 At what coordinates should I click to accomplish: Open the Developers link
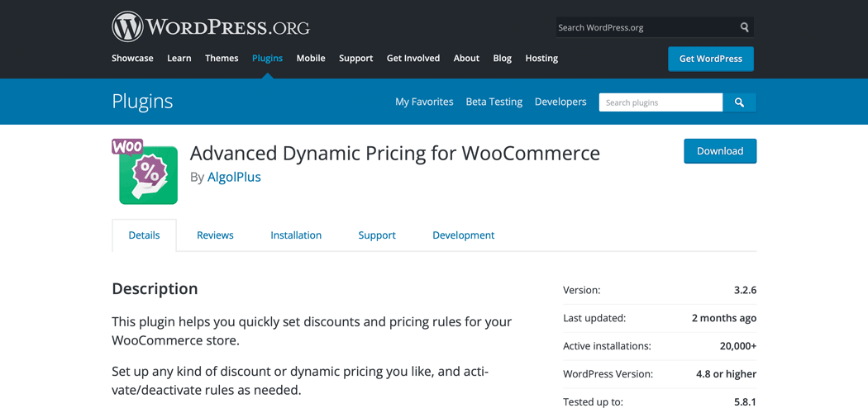pos(560,102)
